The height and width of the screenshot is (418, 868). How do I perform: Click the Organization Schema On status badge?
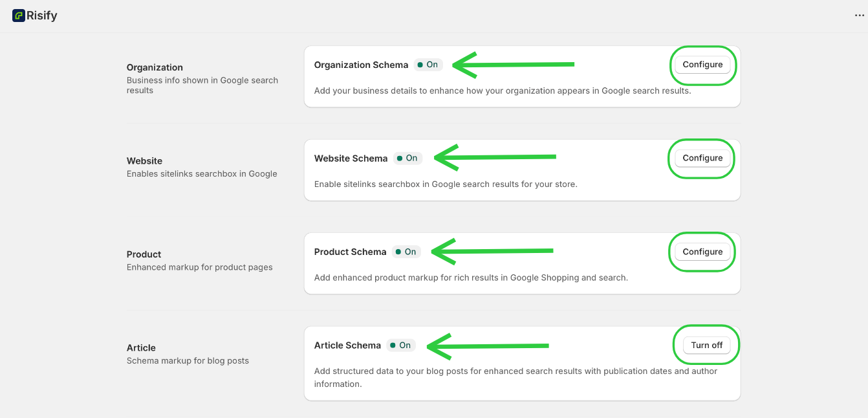click(428, 65)
